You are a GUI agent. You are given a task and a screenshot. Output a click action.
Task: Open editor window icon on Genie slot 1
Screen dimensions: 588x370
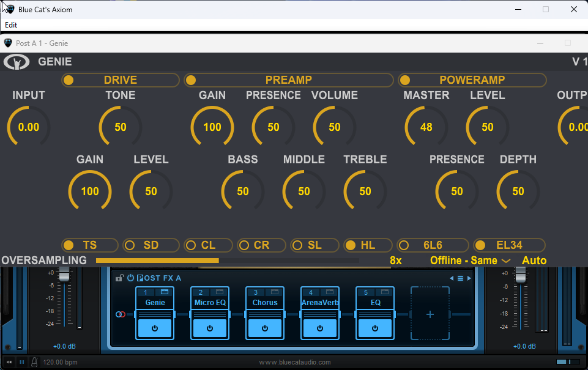click(165, 292)
